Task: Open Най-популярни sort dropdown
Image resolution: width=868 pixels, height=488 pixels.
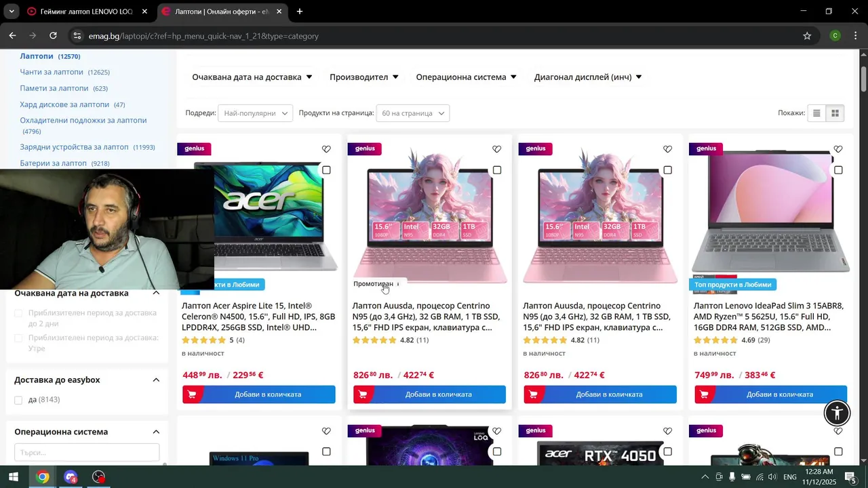Action: click(x=255, y=113)
